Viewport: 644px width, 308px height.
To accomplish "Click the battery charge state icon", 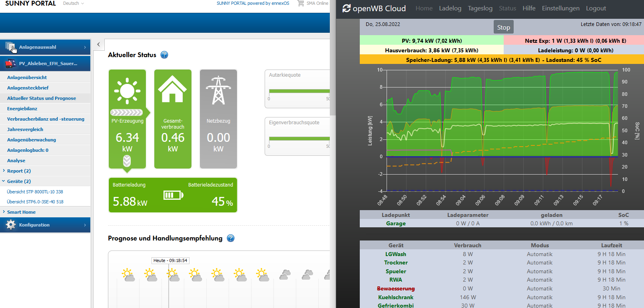I will 173,195.
